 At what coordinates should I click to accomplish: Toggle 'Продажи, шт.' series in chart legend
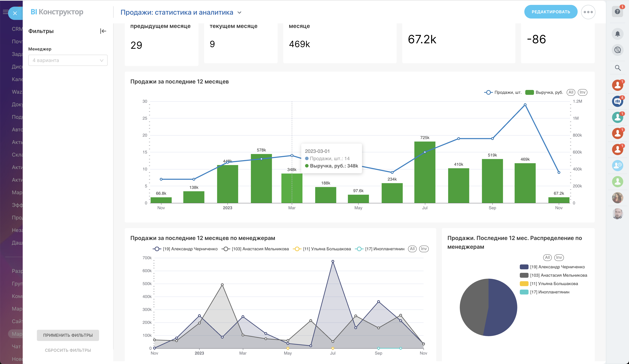tap(508, 93)
